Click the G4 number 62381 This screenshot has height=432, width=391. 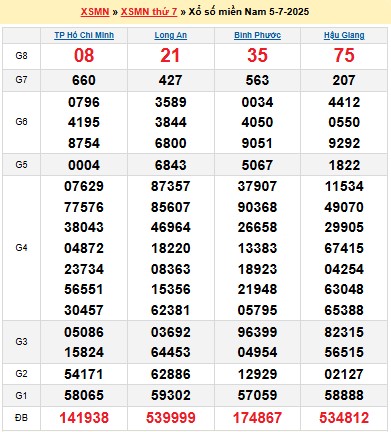[x=171, y=310]
